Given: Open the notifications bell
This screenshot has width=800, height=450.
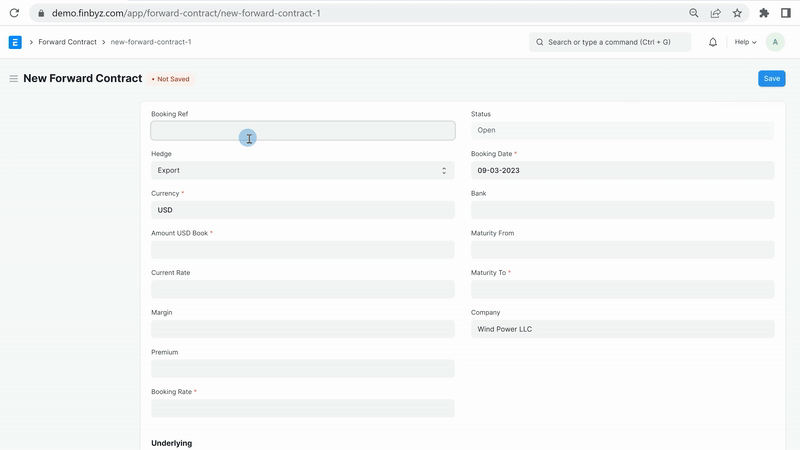Looking at the screenshot, I should pyautogui.click(x=713, y=42).
